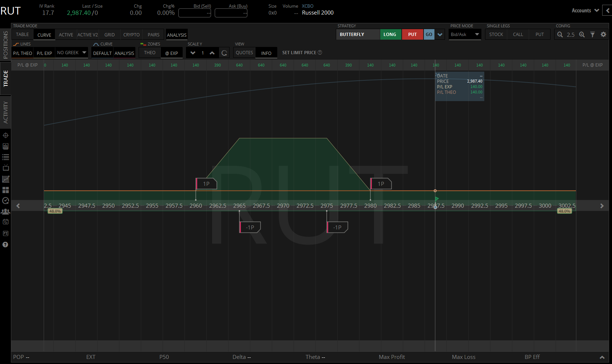Screen dimensions: 612x364
Task: Open the ACTIVITY side tab
Action: click(5, 112)
